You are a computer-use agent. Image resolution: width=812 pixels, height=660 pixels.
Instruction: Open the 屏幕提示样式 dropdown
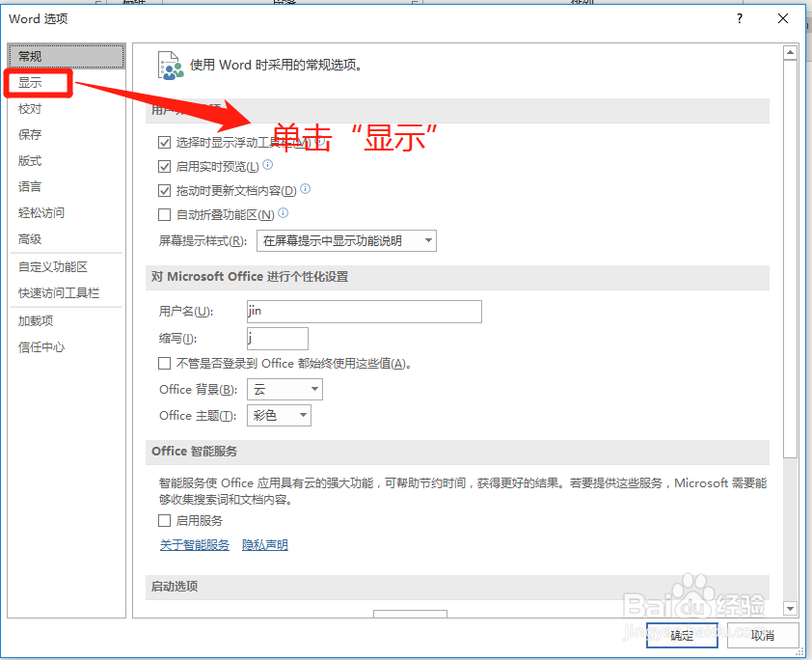tap(346, 241)
